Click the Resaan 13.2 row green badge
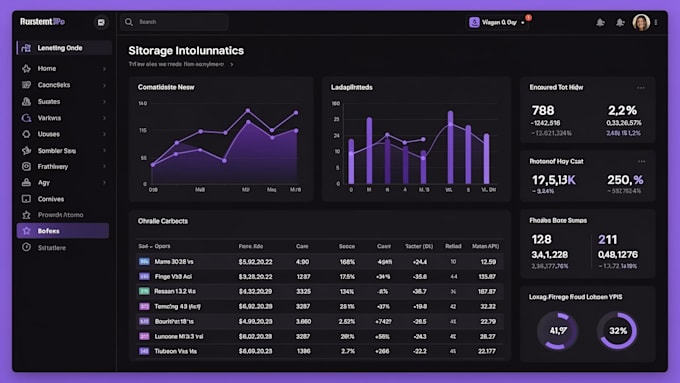 tap(144, 291)
